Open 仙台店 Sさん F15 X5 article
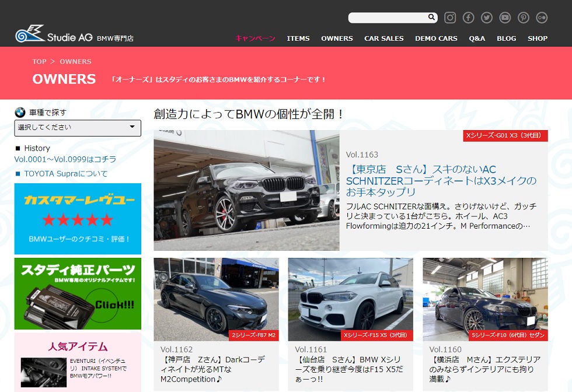The width and height of the screenshot is (572, 392). [x=349, y=369]
